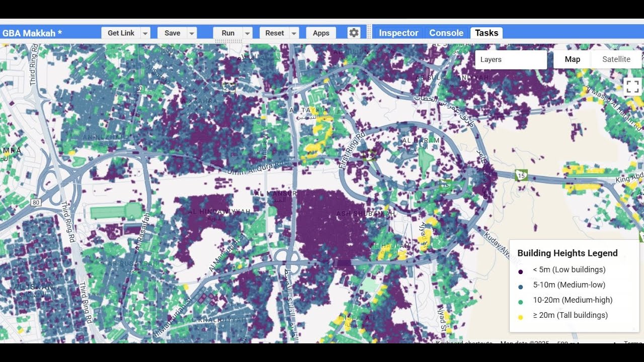The height and width of the screenshot is (362, 644).
Task: Select the Tasks tab
Action: click(487, 33)
